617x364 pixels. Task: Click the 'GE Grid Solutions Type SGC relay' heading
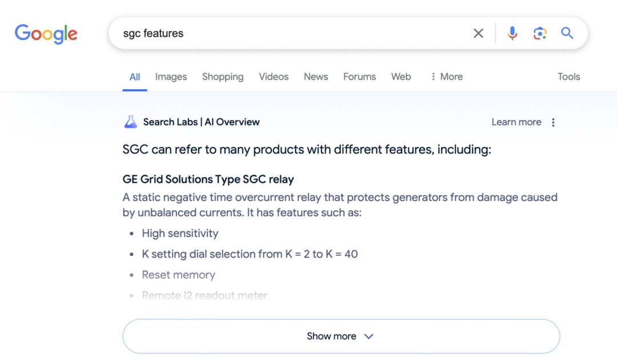208,179
